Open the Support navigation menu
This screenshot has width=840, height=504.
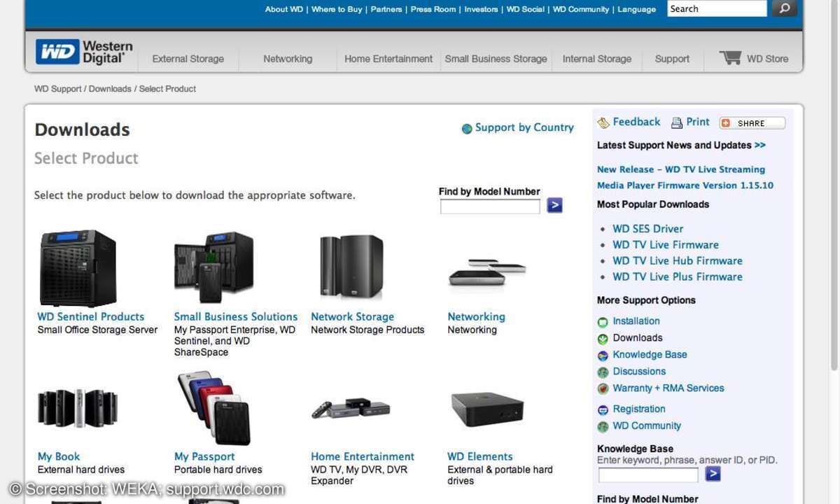672,59
